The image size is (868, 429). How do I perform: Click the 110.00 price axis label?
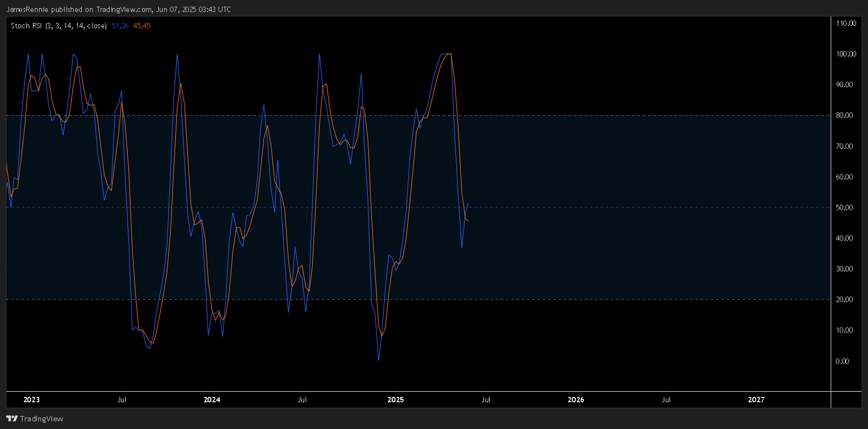click(846, 23)
